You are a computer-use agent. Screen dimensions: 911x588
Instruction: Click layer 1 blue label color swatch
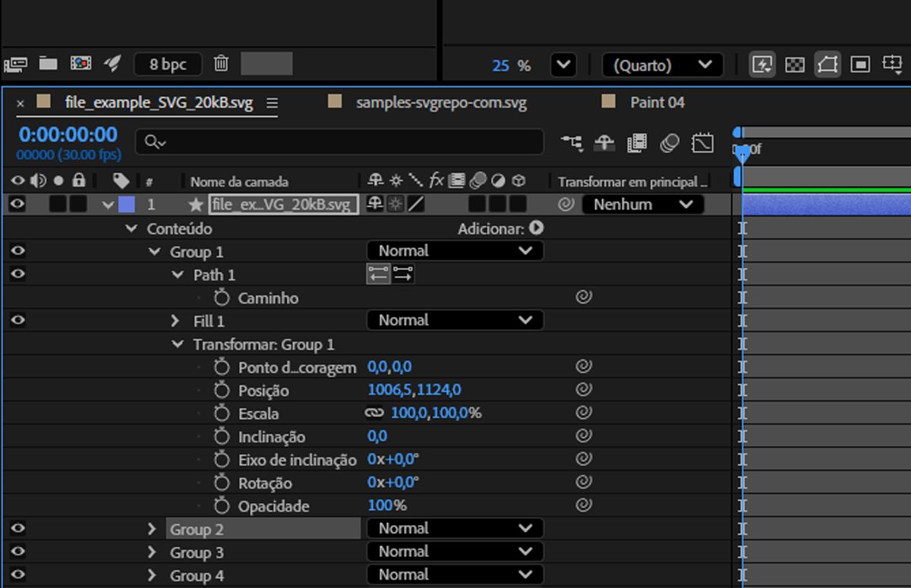(126, 204)
